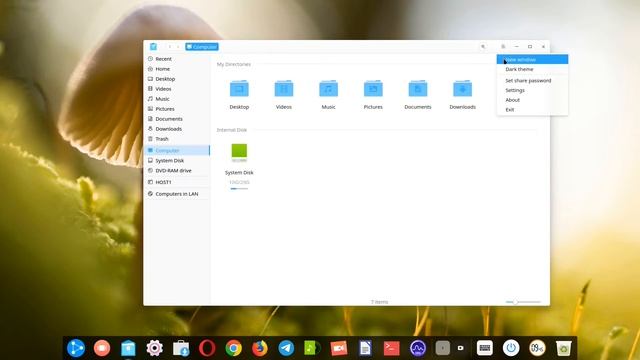Select Pictures in the sidebar
Screen dimensions: 640x360
point(177,109)
